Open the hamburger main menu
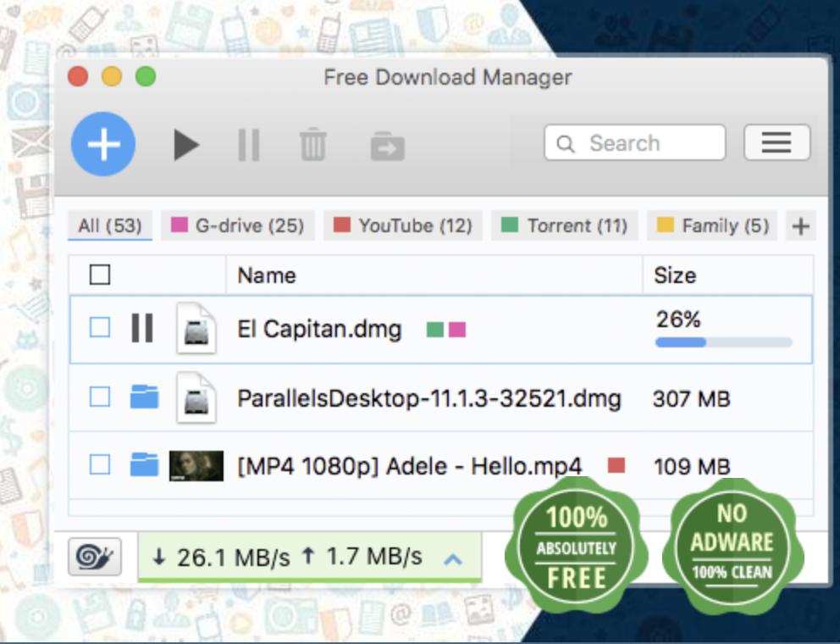 (x=776, y=142)
